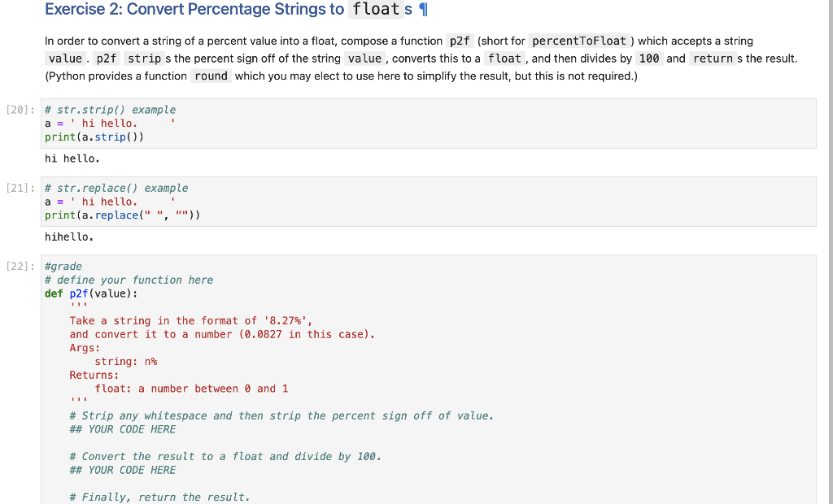Select the cell prompt labeled [20]
This screenshot has height=504, width=833.
[x=21, y=110]
